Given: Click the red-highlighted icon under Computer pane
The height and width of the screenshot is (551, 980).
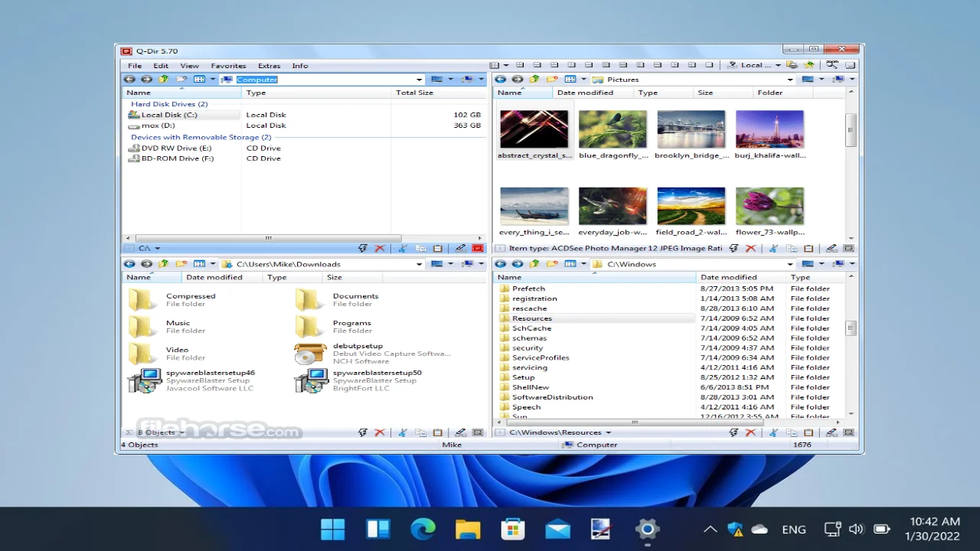Looking at the screenshot, I should (478, 249).
